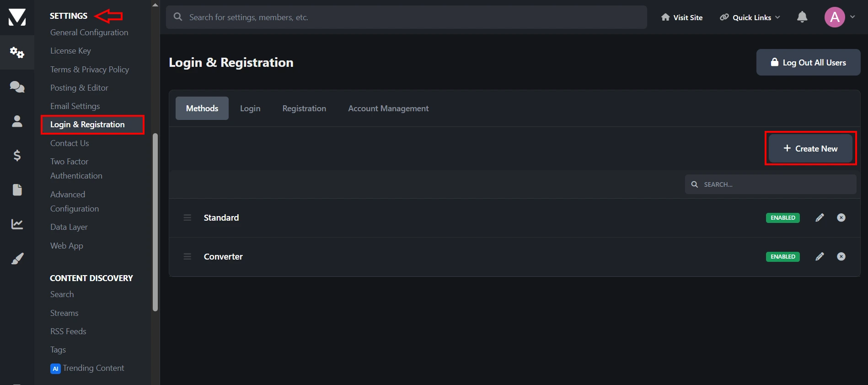Open Email Settings
Viewport: 868px width, 385px height.
click(x=75, y=106)
